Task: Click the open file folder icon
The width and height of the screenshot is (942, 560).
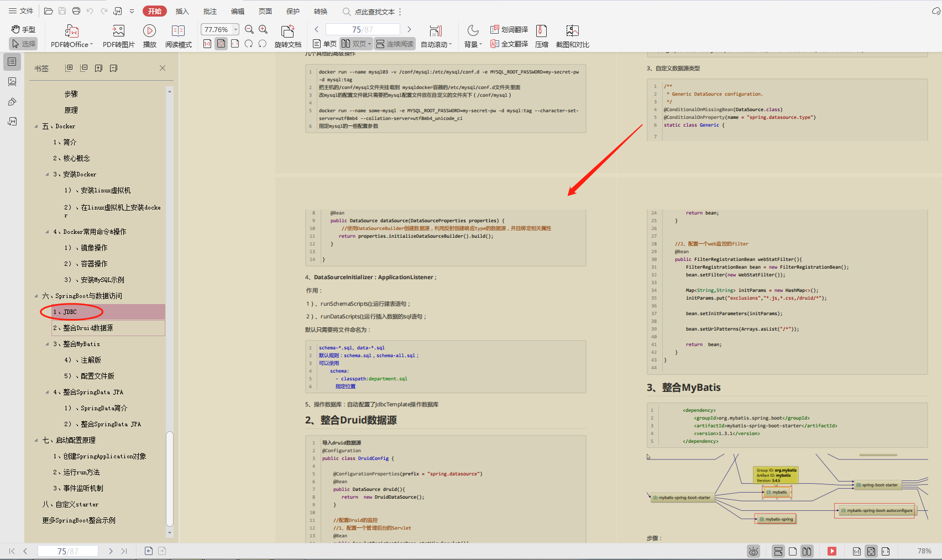Action: click(x=49, y=11)
